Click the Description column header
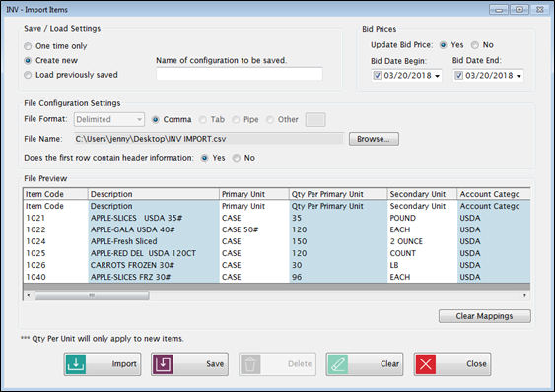555x392 pixels. (153, 194)
